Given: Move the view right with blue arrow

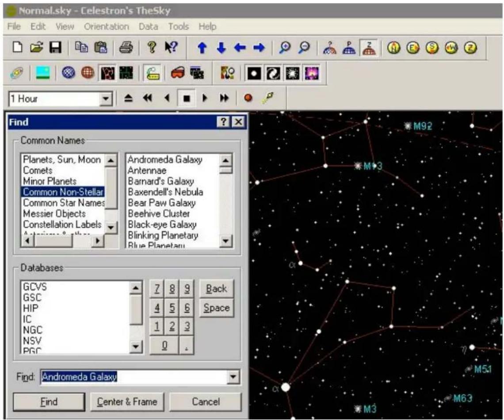Looking at the screenshot, I should (x=259, y=48).
